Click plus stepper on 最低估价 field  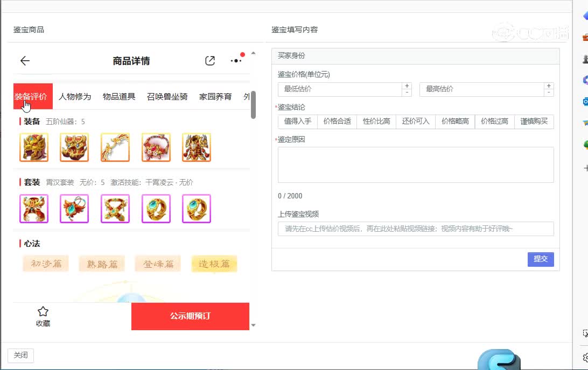[407, 86]
